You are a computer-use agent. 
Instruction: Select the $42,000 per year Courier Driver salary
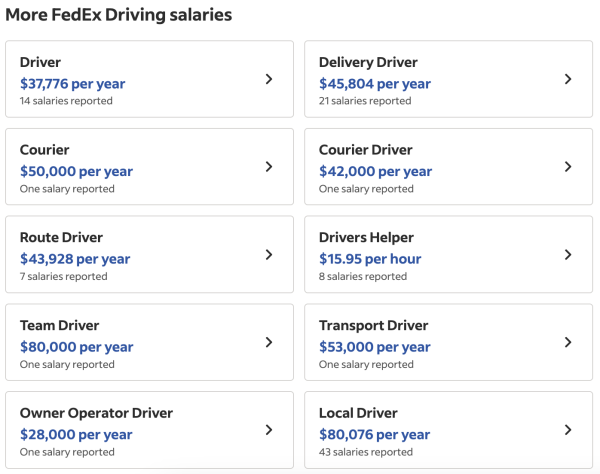[x=375, y=171]
